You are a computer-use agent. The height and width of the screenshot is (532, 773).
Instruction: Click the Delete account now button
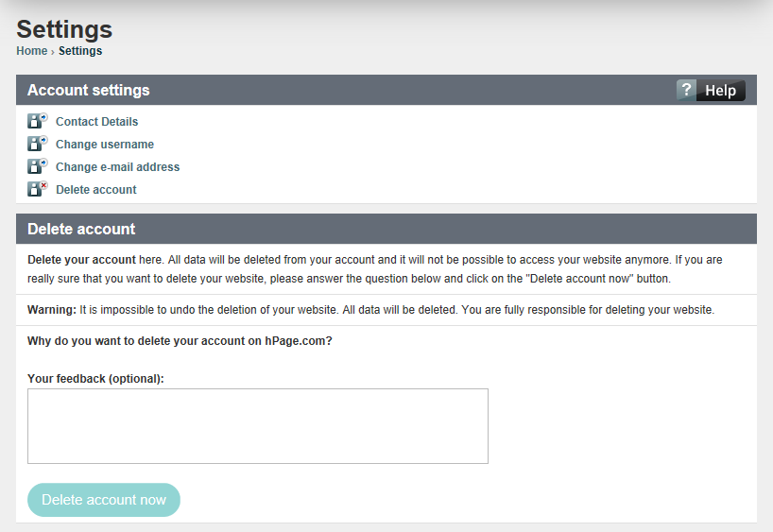104,500
